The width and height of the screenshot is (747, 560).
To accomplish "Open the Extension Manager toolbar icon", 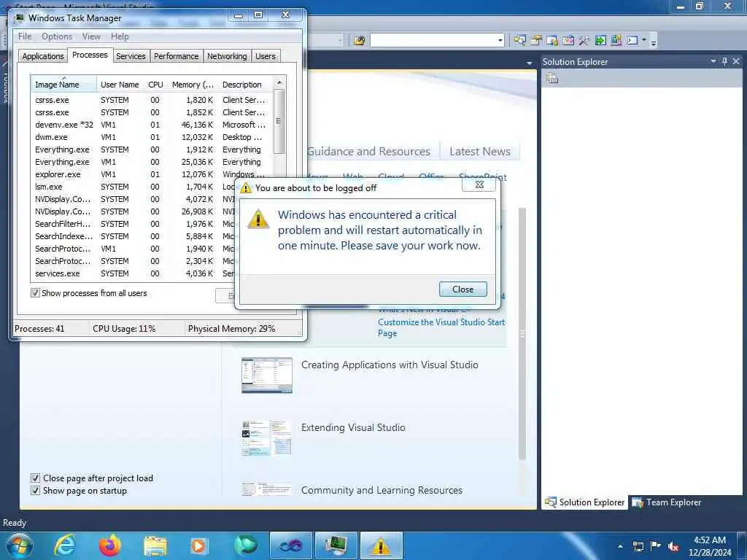I will (x=616, y=41).
